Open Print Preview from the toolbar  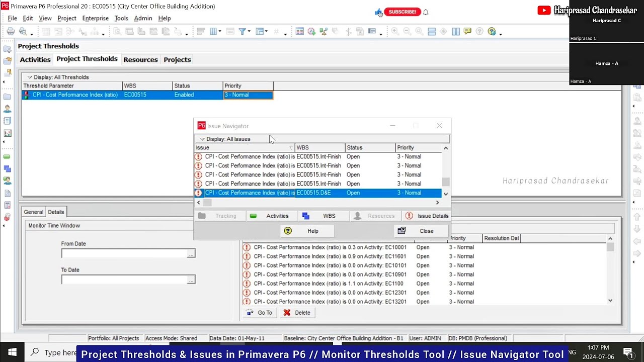pyautogui.click(x=23, y=31)
